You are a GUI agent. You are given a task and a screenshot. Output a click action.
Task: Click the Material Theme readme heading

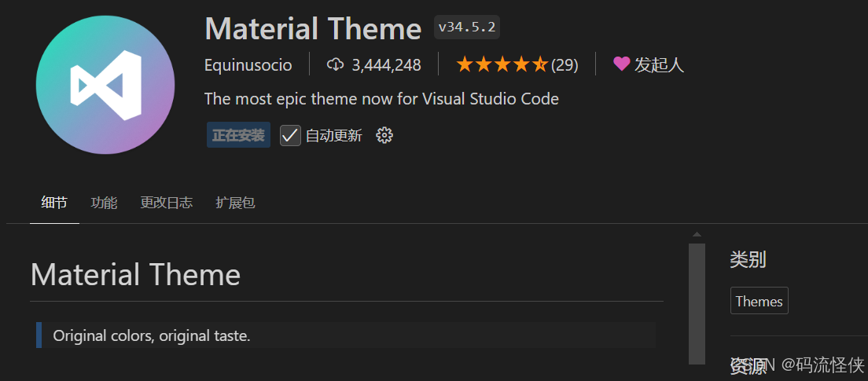[135, 275]
